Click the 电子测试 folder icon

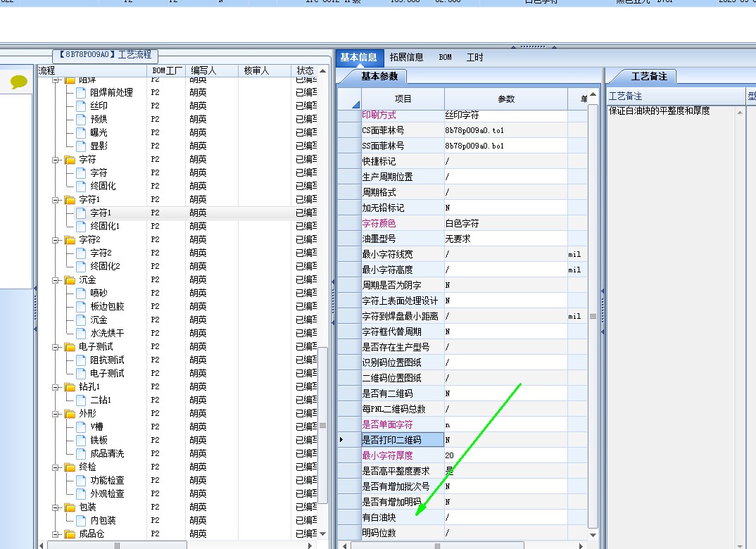pyautogui.click(x=70, y=346)
